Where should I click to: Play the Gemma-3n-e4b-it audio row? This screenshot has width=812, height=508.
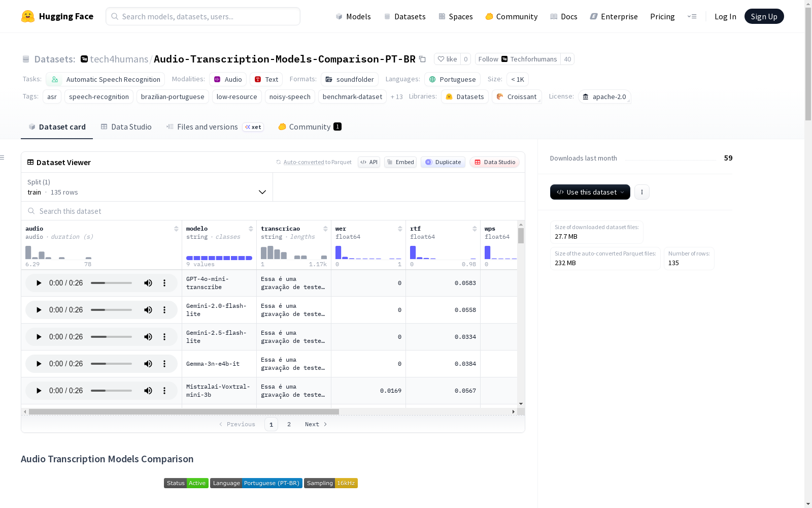[39, 364]
